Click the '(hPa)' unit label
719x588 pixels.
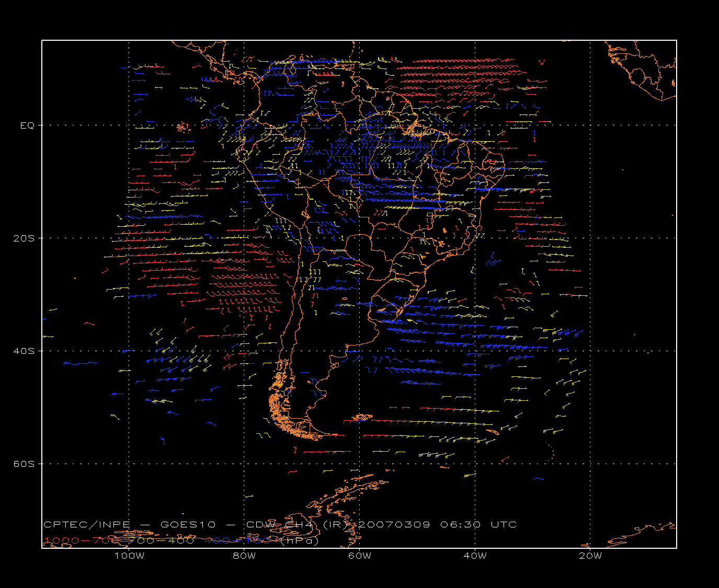pos(300,540)
